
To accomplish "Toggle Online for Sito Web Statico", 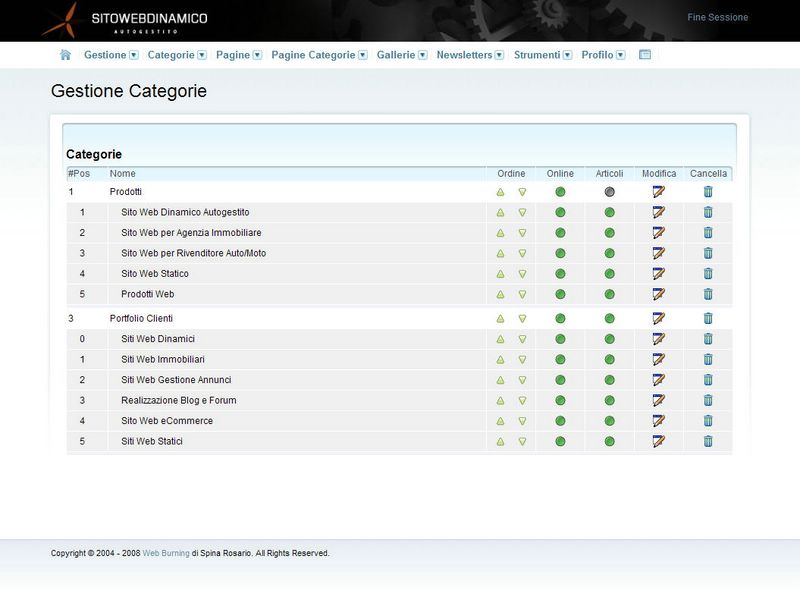I will click(560, 273).
